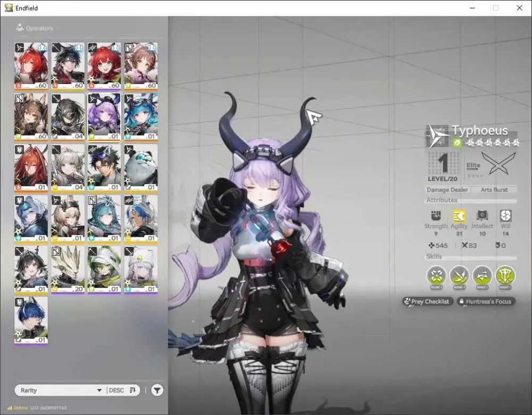Select the masked dark operator at level 04

point(68,117)
